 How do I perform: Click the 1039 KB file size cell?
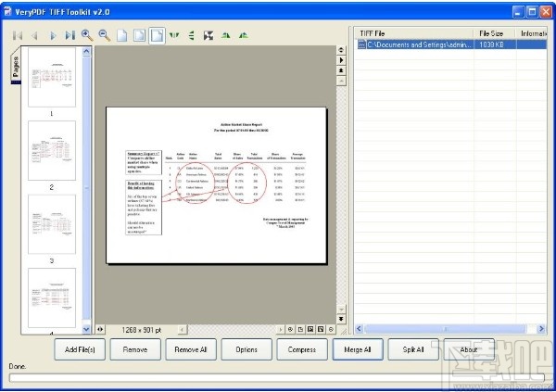[x=491, y=44]
